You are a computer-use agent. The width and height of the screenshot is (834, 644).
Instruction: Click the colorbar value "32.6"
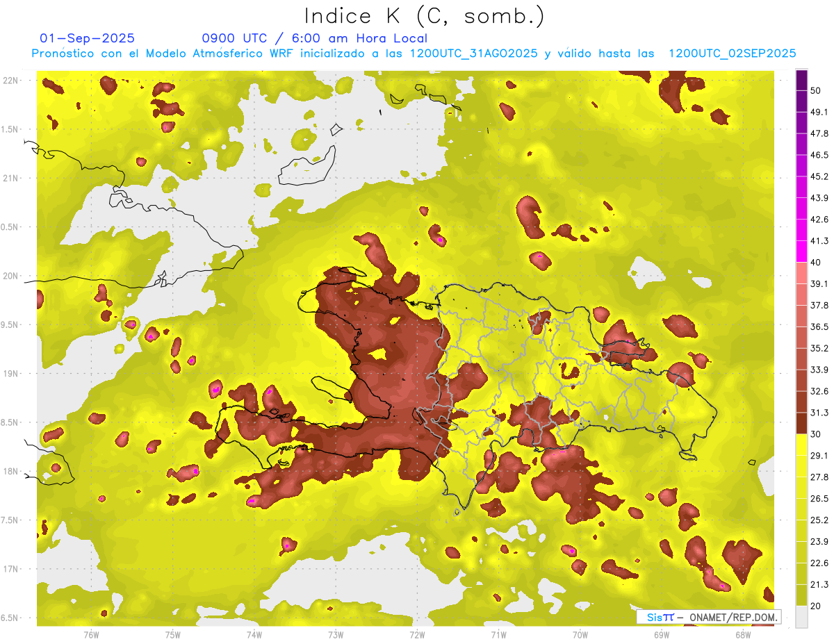point(819,391)
